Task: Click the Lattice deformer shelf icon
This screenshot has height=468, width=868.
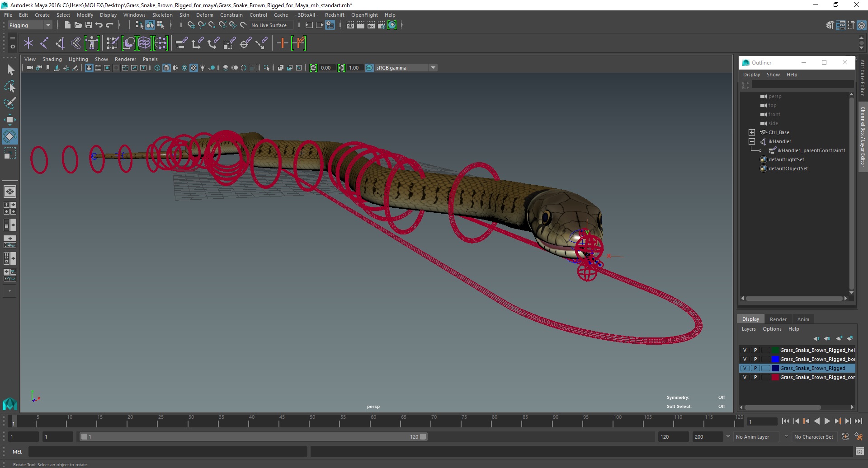Action: (144, 43)
